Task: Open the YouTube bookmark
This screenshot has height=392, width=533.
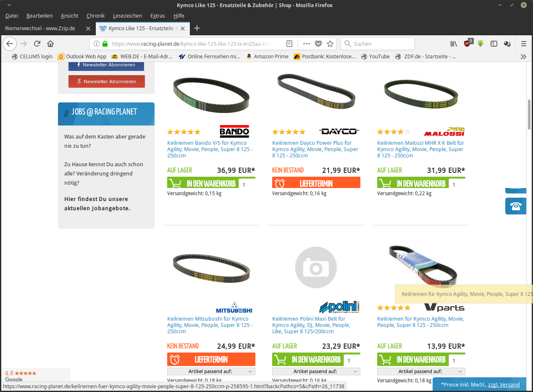Action: pos(375,56)
